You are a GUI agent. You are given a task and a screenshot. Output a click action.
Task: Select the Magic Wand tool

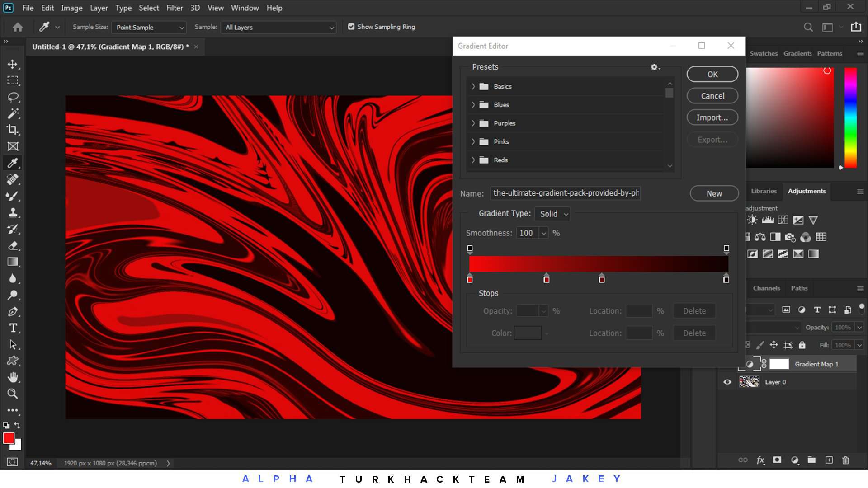click(x=13, y=113)
